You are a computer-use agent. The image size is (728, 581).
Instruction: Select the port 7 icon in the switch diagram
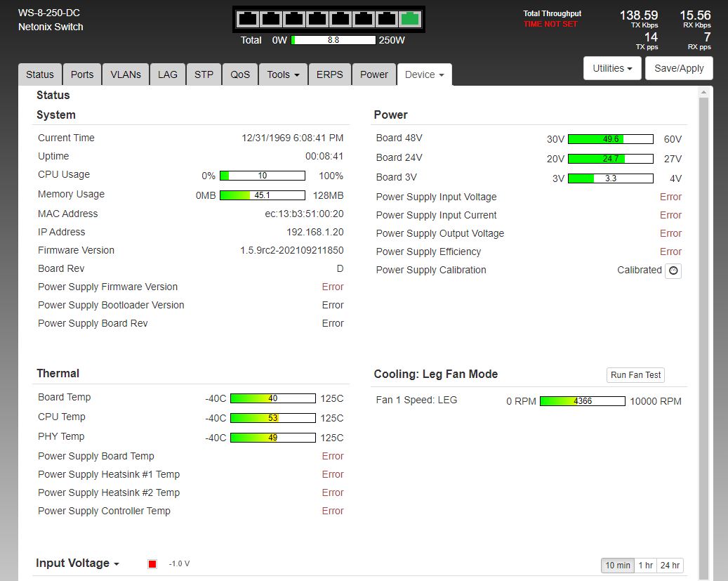point(387,19)
